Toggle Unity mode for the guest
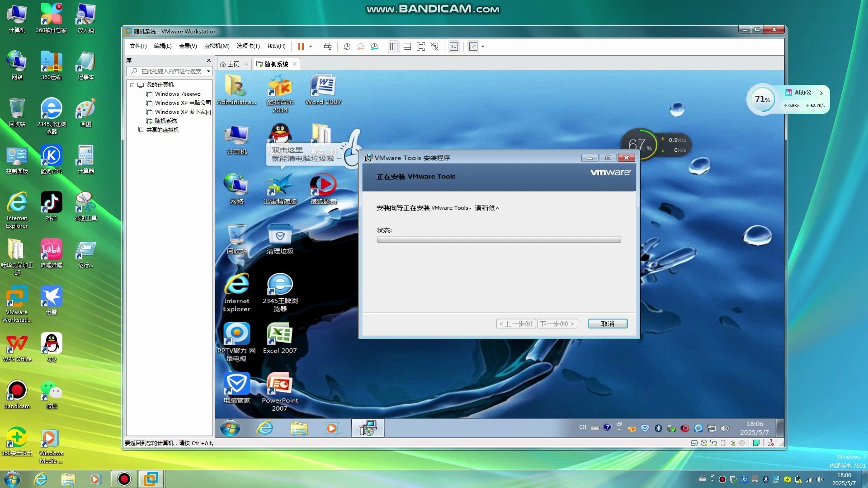 435,47
